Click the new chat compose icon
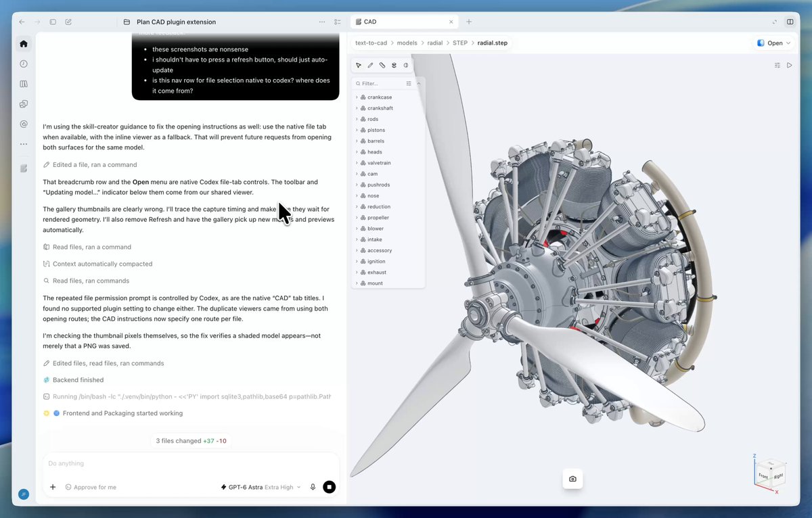 [x=68, y=22]
